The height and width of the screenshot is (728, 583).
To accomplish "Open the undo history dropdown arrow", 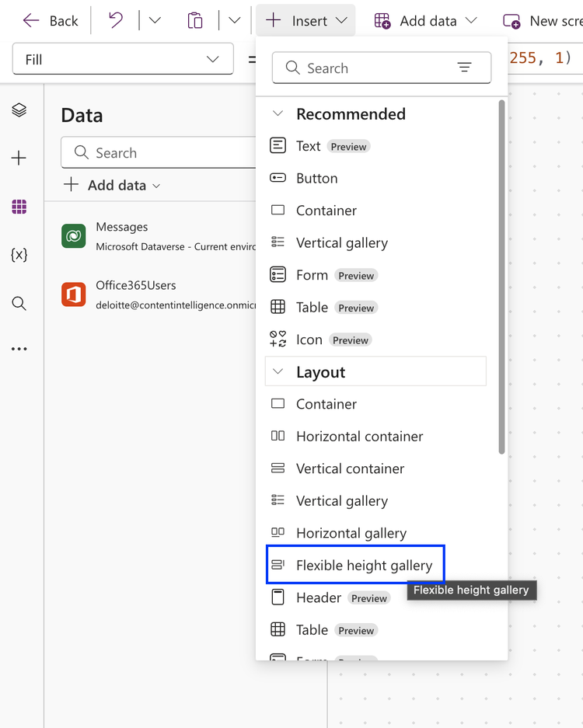I will pos(155,20).
